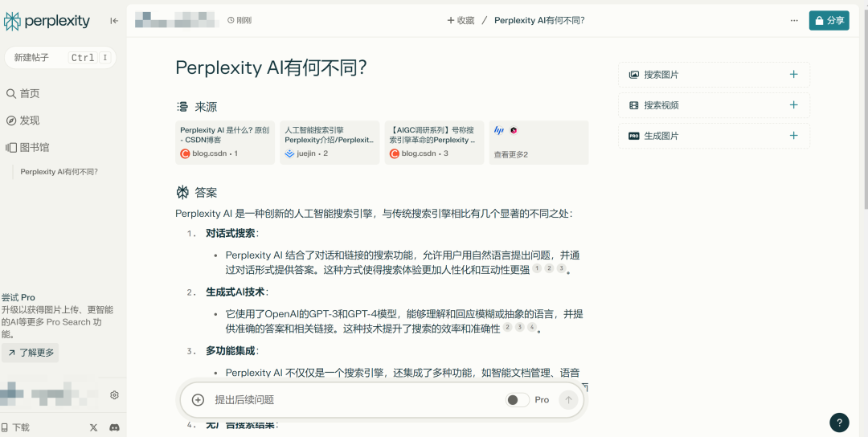Open the three-dots more options menu
The width and height of the screenshot is (868, 437).
[794, 20]
